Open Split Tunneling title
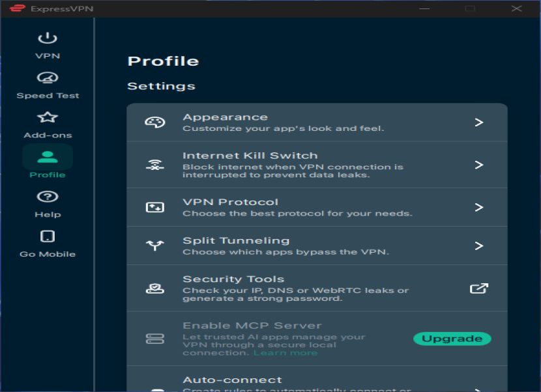This screenshot has width=541, height=392. pyautogui.click(x=237, y=240)
